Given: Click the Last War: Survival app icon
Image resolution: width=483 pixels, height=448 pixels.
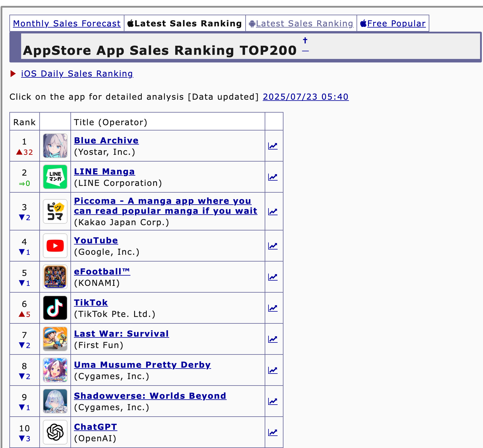Looking at the screenshot, I should click(55, 339).
